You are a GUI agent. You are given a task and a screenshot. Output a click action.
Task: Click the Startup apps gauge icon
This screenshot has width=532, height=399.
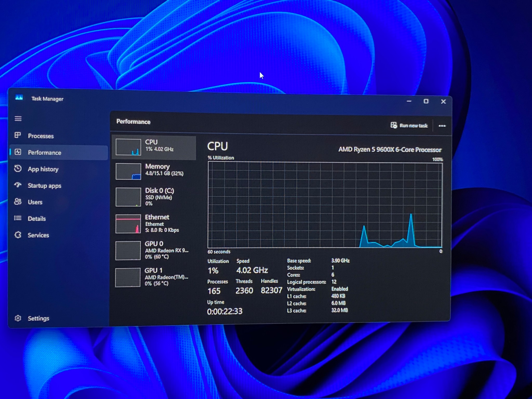pyautogui.click(x=18, y=185)
